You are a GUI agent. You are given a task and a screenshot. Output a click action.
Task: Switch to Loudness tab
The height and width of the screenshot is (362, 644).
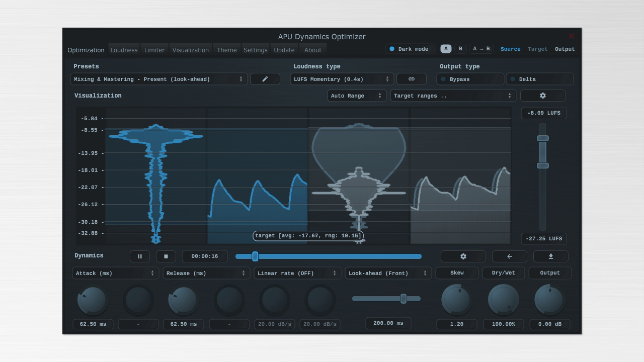pyautogui.click(x=124, y=50)
